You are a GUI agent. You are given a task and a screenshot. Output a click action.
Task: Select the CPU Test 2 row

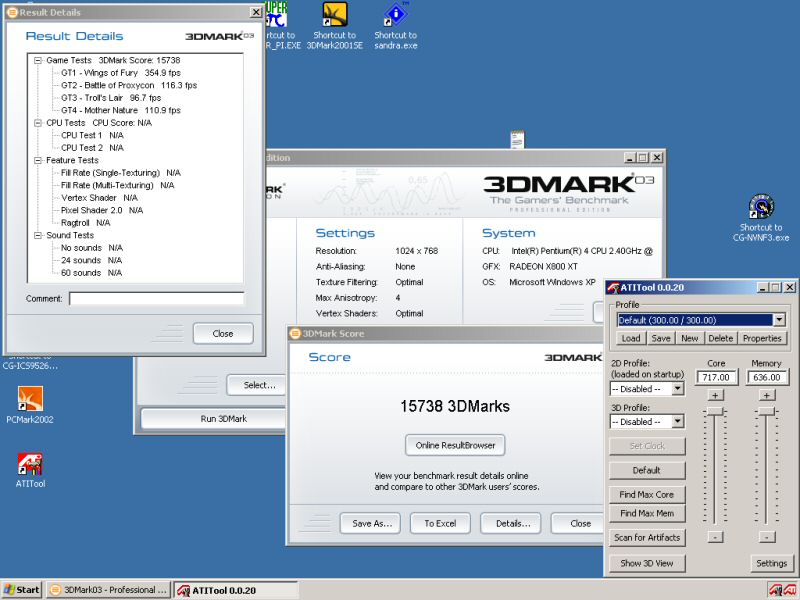(x=92, y=148)
